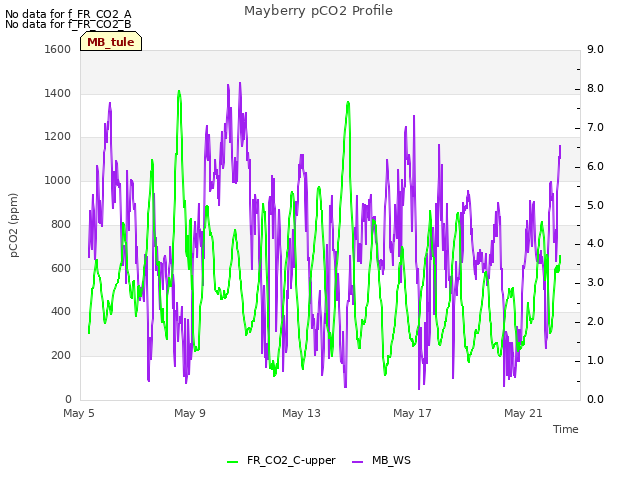640x480 pixels.
Task: Click the May 9 date tick label
Action: pos(190,413)
